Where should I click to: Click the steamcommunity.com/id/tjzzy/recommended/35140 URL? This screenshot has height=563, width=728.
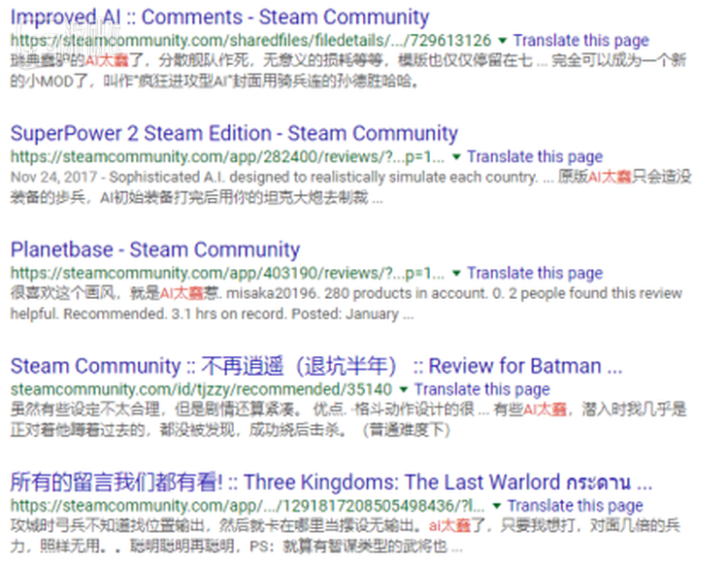(201, 389)
